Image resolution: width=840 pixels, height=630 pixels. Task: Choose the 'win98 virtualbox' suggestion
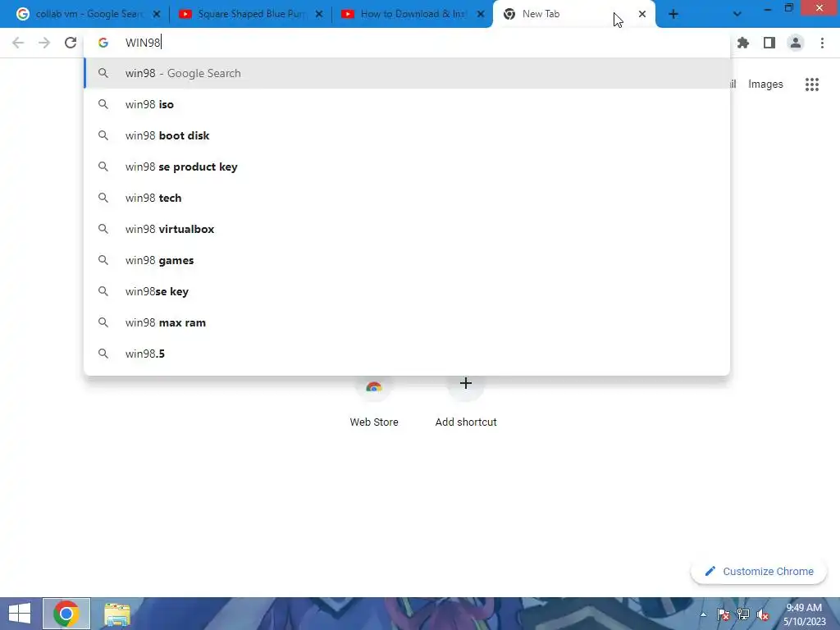tap(407, 230)
